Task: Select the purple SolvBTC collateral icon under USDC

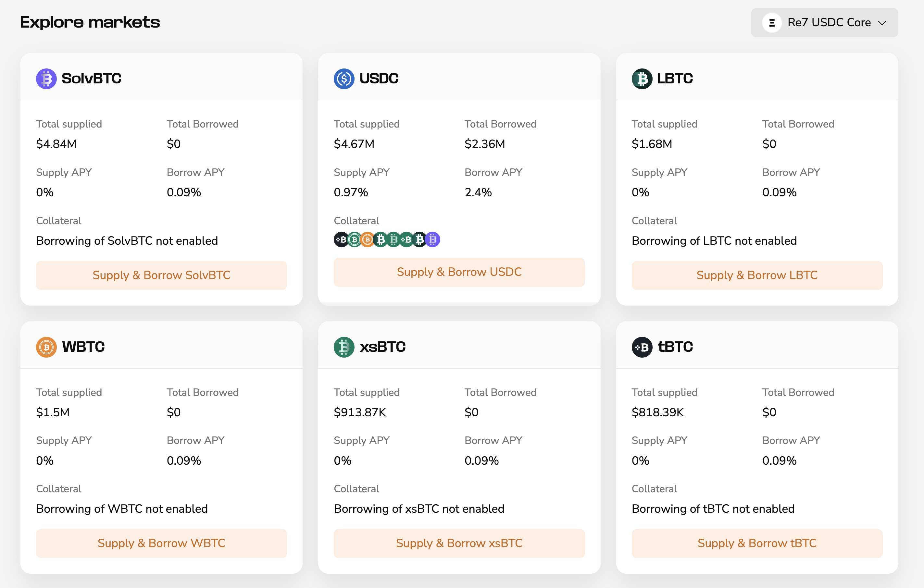Action: [x=433, y=240]
